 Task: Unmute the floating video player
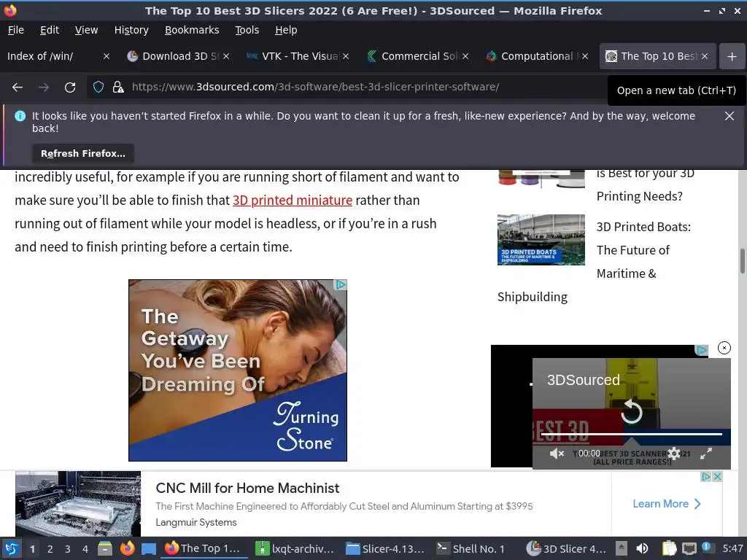coord(556,454)
